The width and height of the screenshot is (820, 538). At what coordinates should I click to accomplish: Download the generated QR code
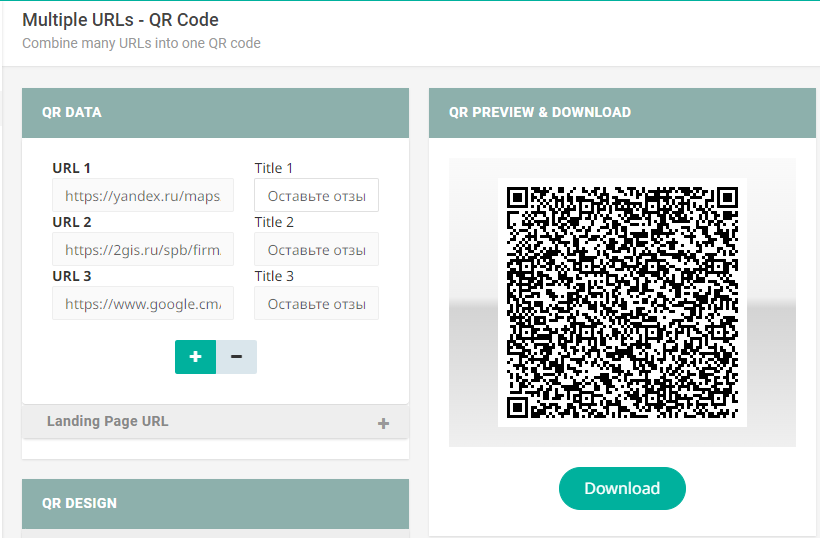(622, 488)
